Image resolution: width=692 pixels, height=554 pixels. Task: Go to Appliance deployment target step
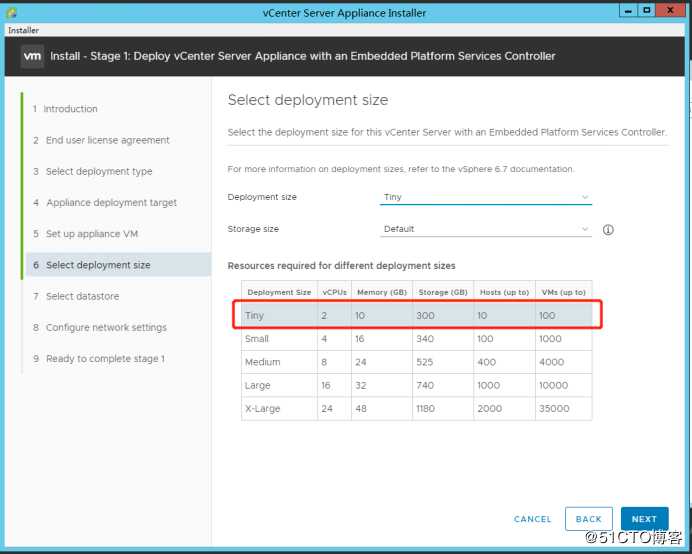pyautogui.click(x=105, y=203)
